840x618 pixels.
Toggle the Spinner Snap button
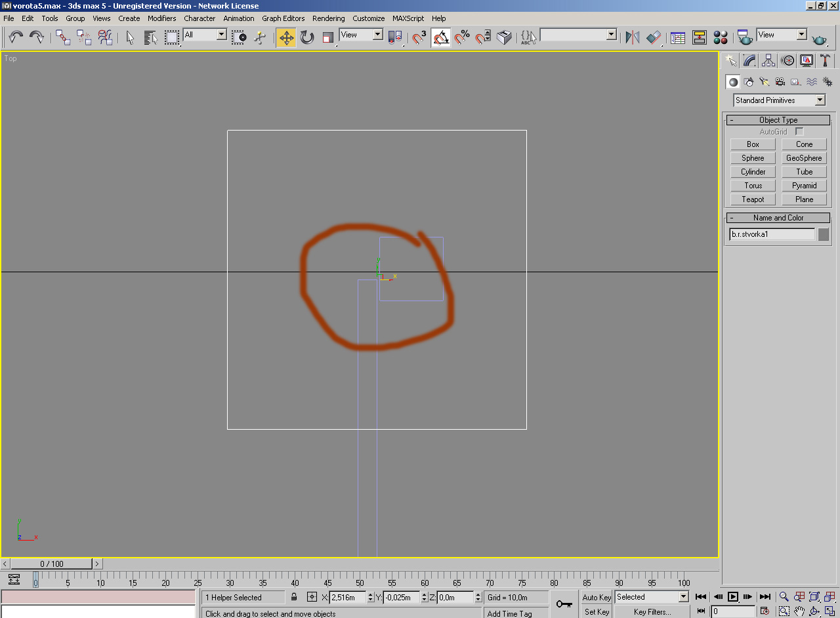click(483, 37)
